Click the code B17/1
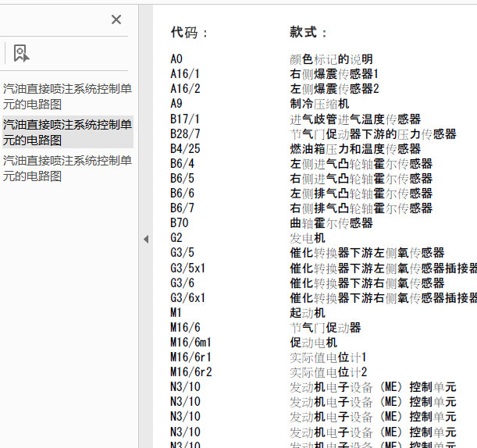Screen dimensions: 477x448 coord(185,119)
